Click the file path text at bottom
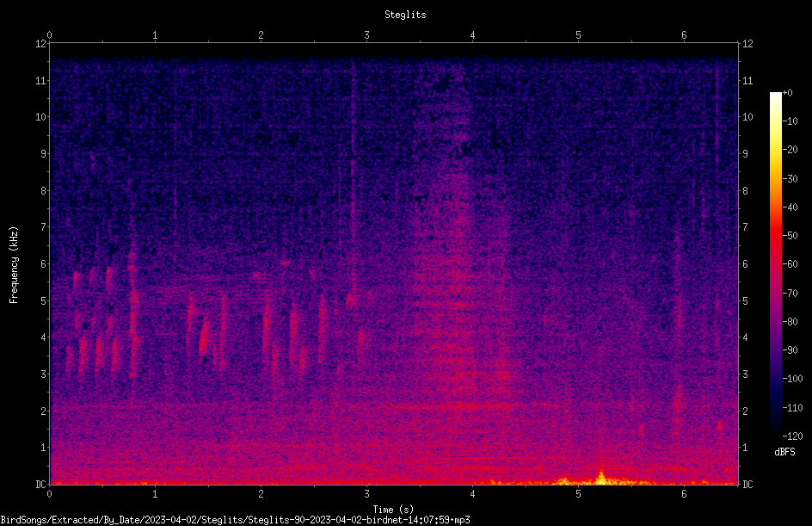The width and height of the screenshot is (812, 526). click(x=235, y=520)
